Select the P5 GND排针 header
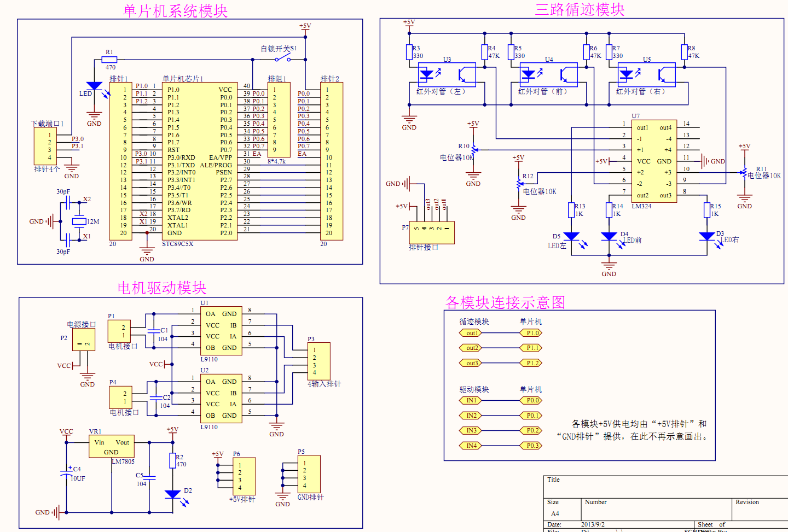 [x=309, y=474]
